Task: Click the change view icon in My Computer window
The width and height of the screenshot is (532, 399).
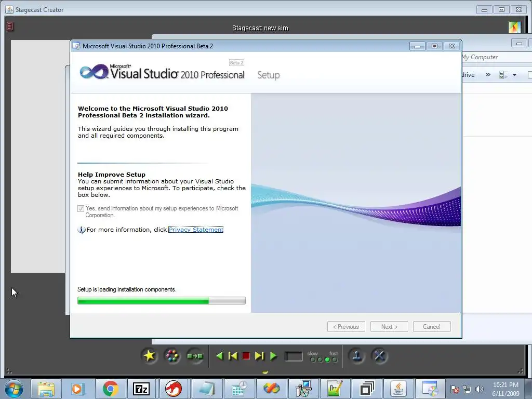Action: click(503, 75)
